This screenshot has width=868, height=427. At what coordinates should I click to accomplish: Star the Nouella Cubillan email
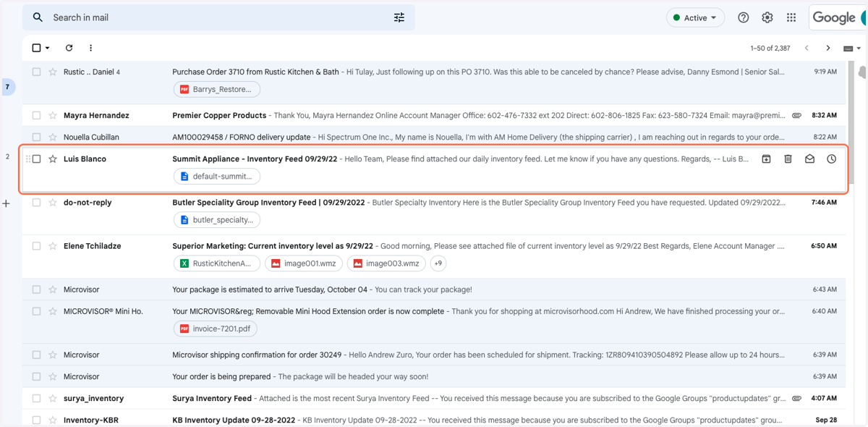(53, 138)
